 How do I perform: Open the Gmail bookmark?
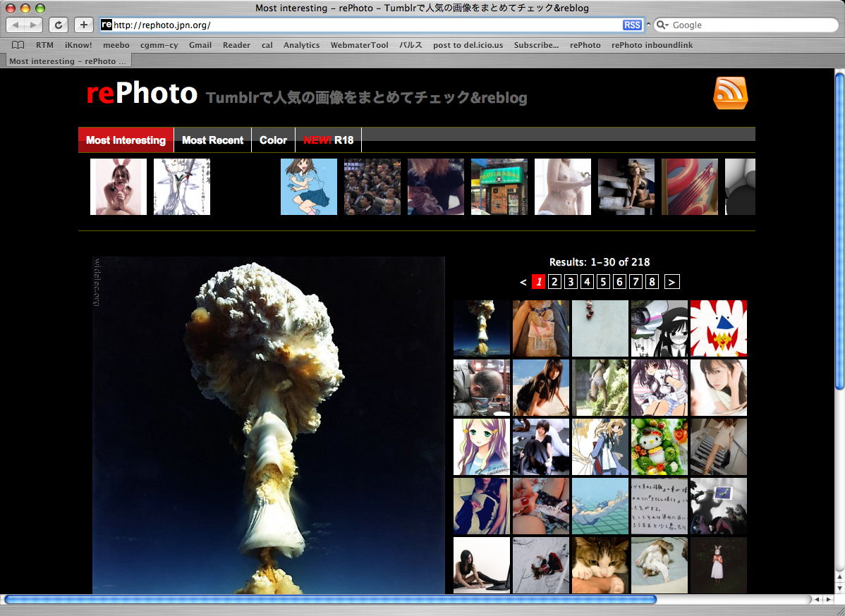[200, 45]
